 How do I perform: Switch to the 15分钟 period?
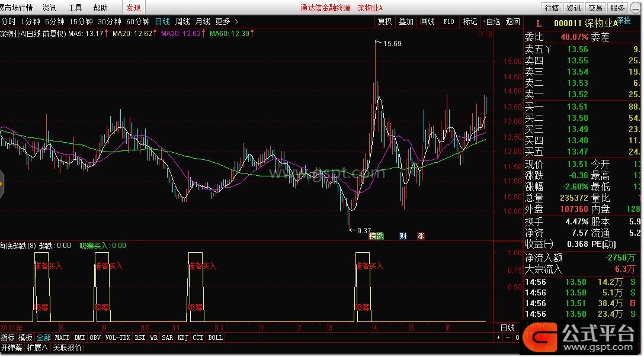pos(81,21)
